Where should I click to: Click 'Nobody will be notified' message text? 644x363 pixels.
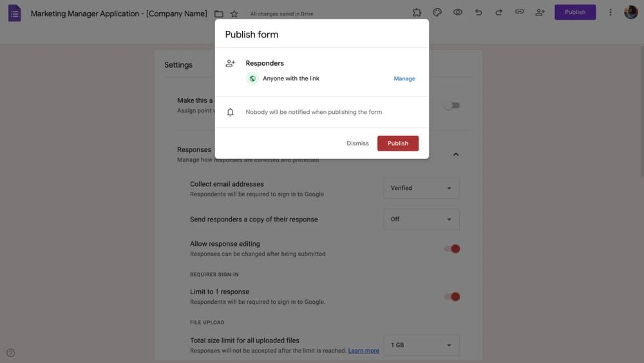[314, 112]
